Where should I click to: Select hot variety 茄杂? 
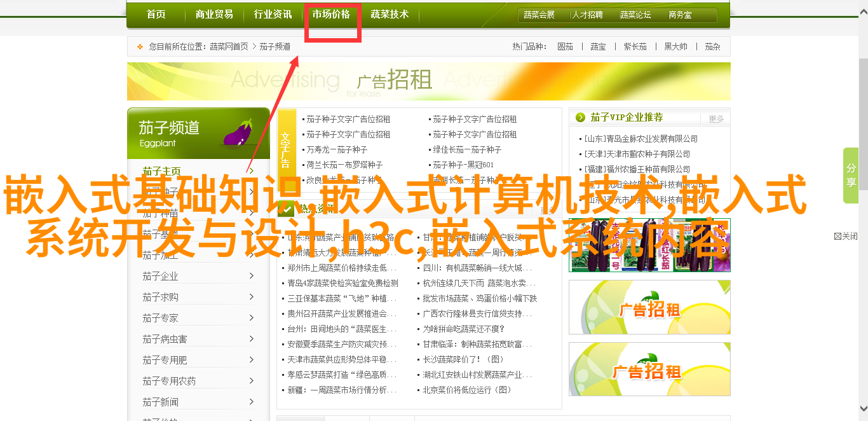712,46
